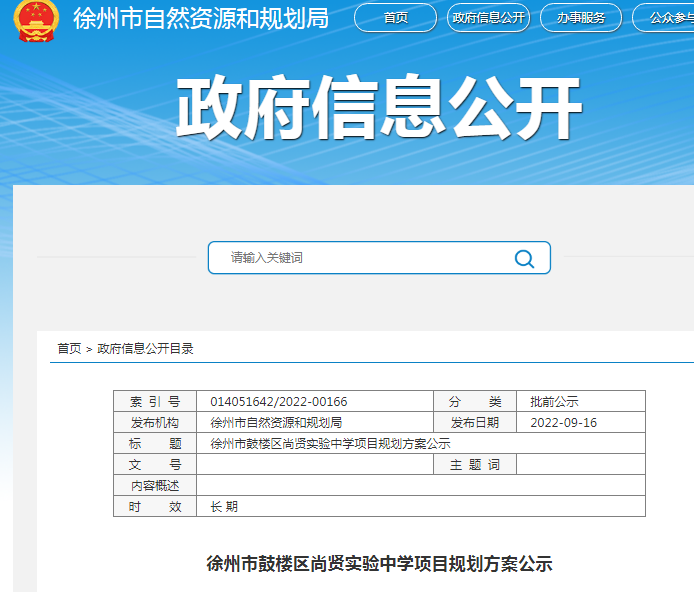Select the title text in the 标题 table row
The width and height of the screenshot is (694, 592).
coord(330,443)
